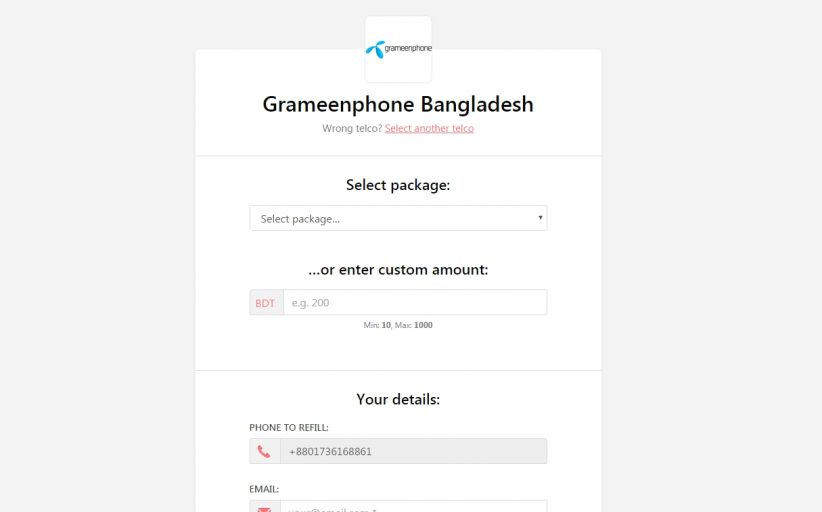This screenshot has width=822, height=512.
Task: Click the blue Grameenphone emblem in the logo
Action: [375, 47]
